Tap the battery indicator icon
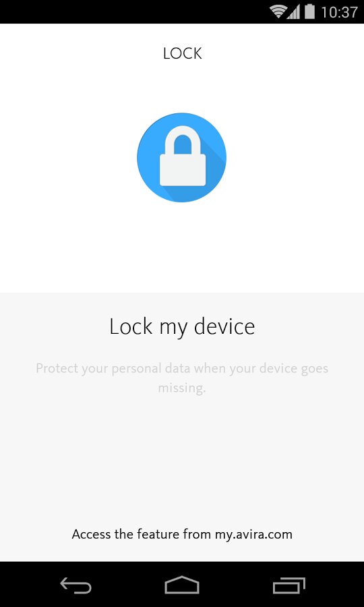The height and width of the screenshot is (607, 364). (309, 11)
